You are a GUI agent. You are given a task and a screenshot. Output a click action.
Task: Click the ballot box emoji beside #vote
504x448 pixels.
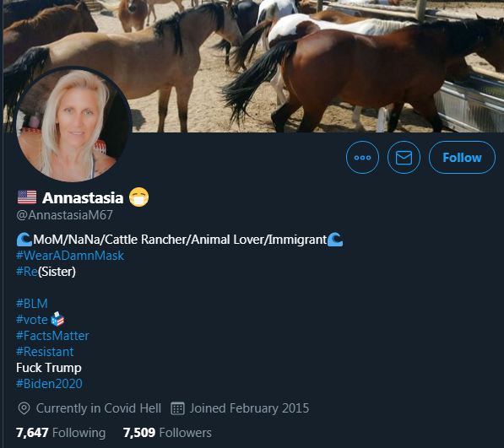(57, 319)
